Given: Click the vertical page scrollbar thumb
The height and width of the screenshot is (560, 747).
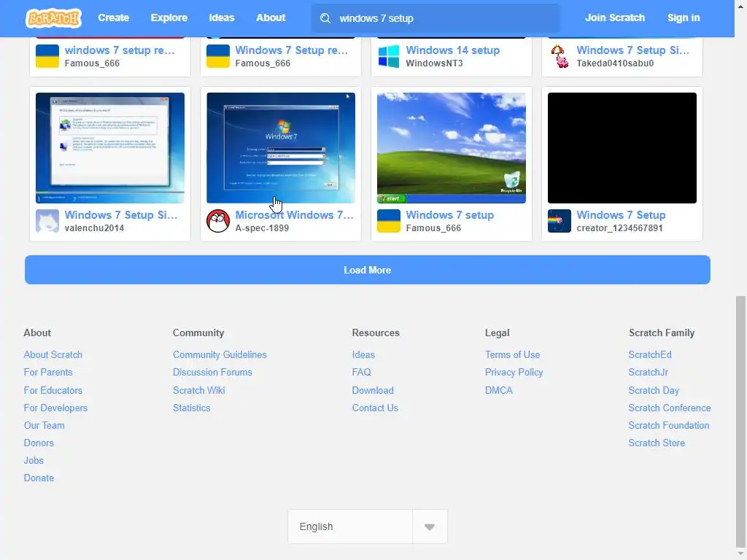Looking at the screenshot, I should click(740, 421).
